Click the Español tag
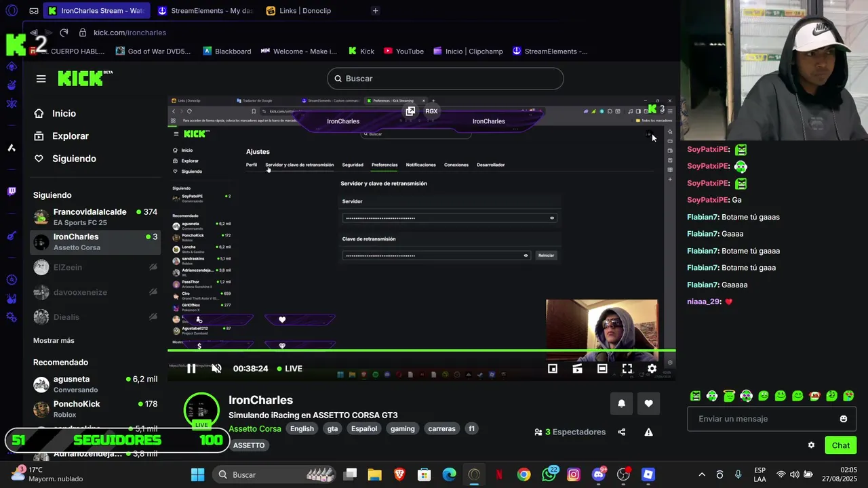Viewport: 868px width, 488px height. 364,428
